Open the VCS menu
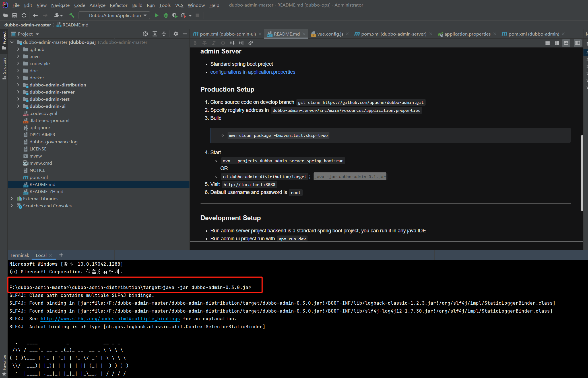The width and height of the screenshot is (588, 378). [x=179, y=5]
